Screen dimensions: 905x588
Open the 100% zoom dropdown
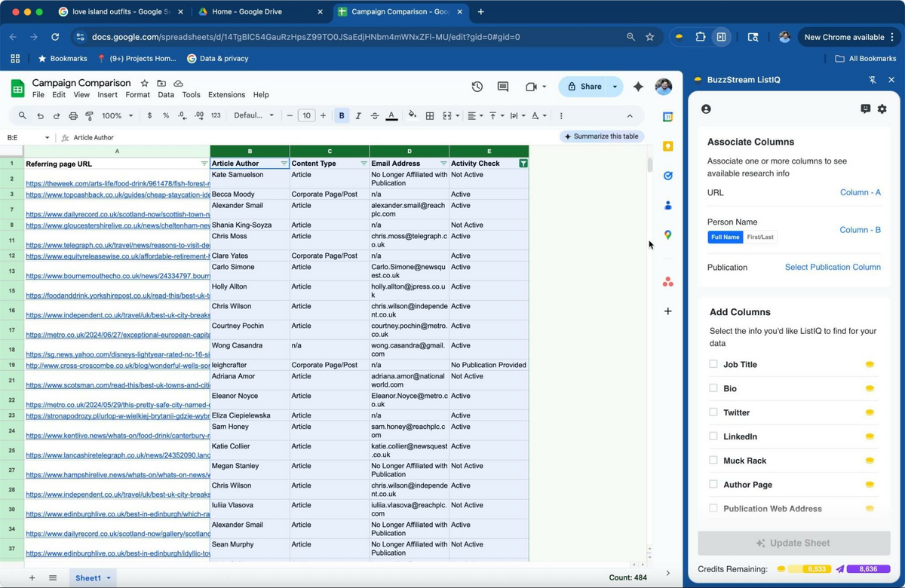click(x=115, y=115)
